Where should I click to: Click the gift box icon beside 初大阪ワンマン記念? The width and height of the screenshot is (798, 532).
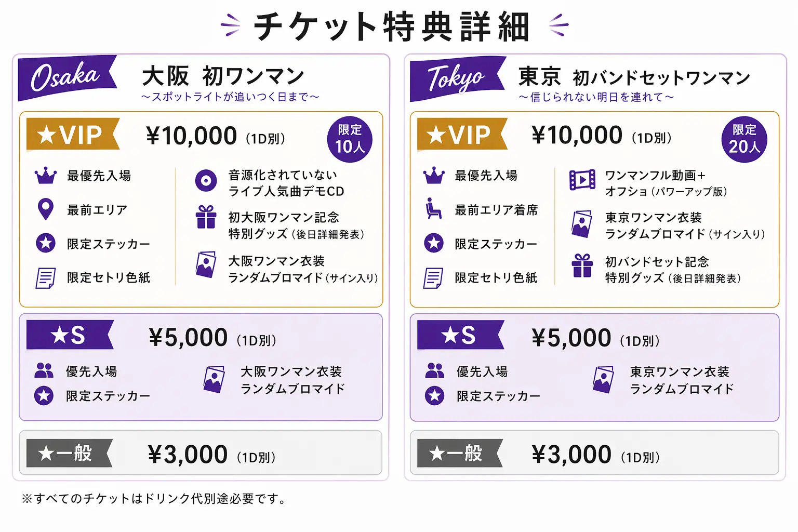click(x=206, y=217)
